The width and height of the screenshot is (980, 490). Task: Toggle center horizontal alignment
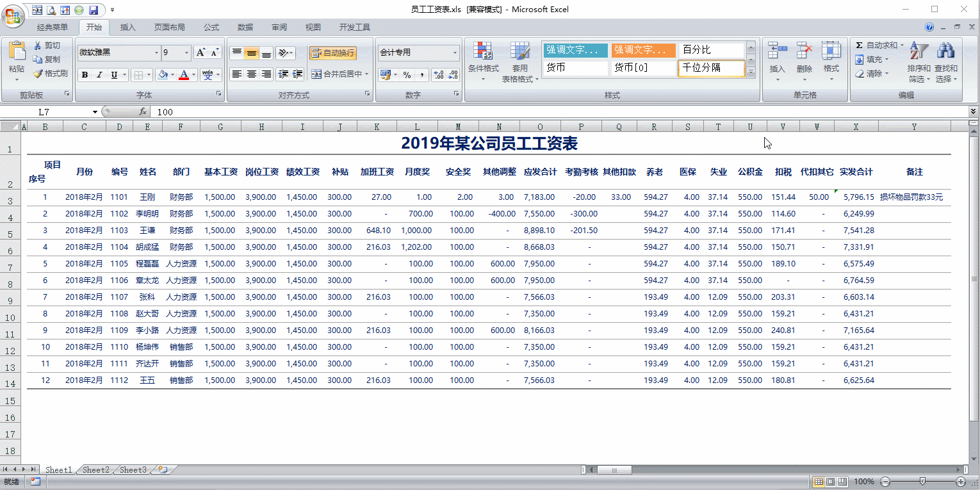252,74
